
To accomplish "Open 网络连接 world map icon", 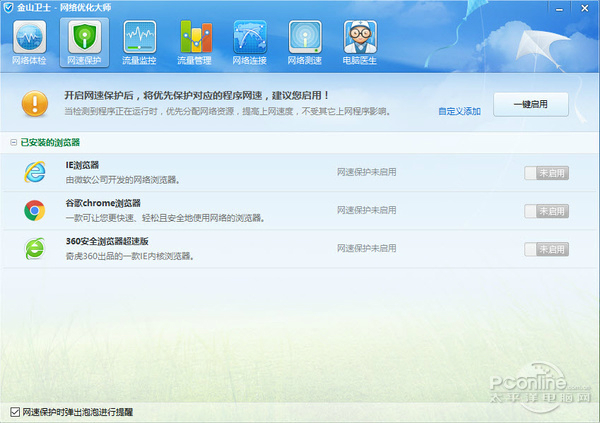I will [x=250, y=38].
